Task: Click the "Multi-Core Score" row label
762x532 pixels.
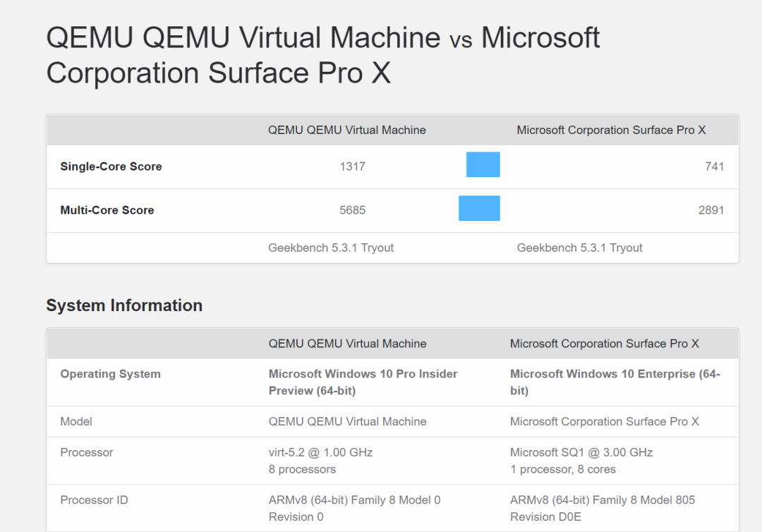Action: (x=107, y=210)
